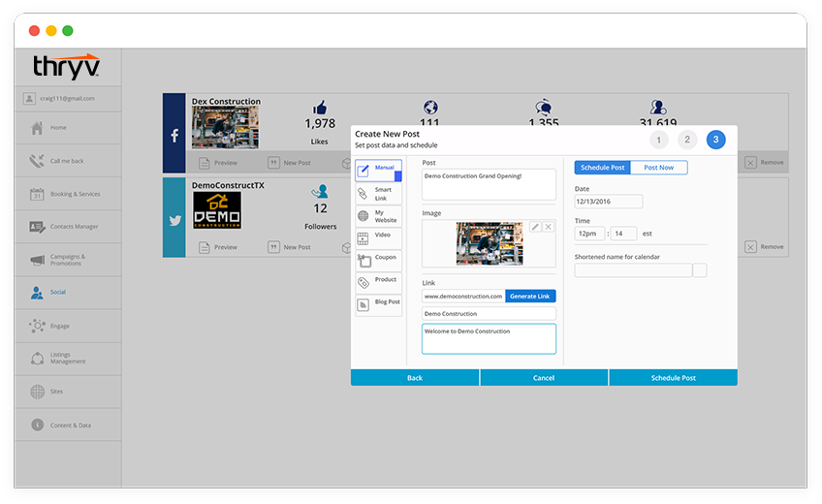Click the Back button in dialog

(415, 378)
